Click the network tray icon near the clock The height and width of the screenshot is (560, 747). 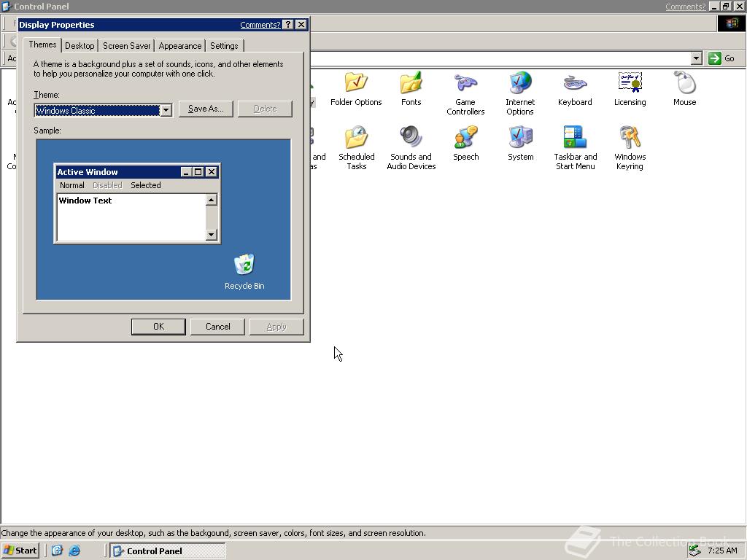point(695,551)
